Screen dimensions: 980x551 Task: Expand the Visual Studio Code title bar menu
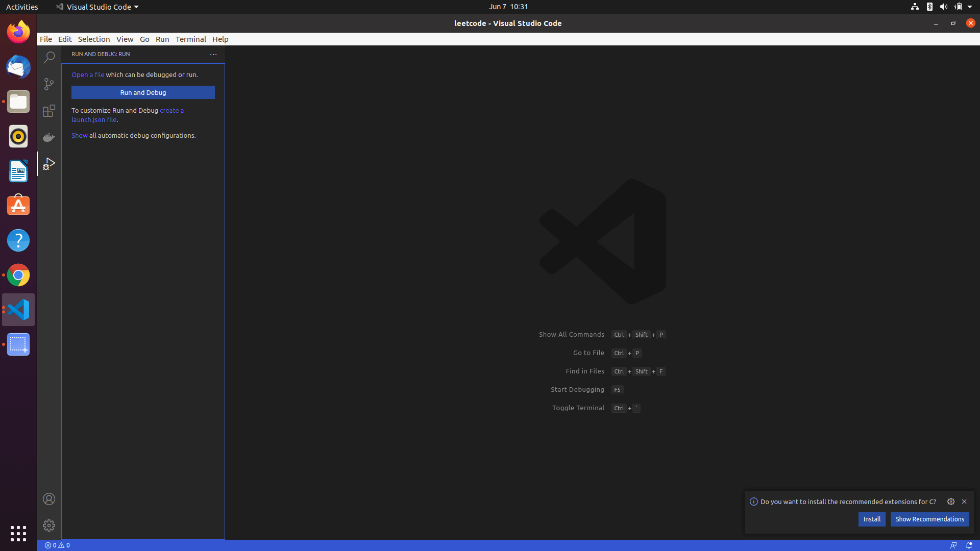(x=97, y=7)
